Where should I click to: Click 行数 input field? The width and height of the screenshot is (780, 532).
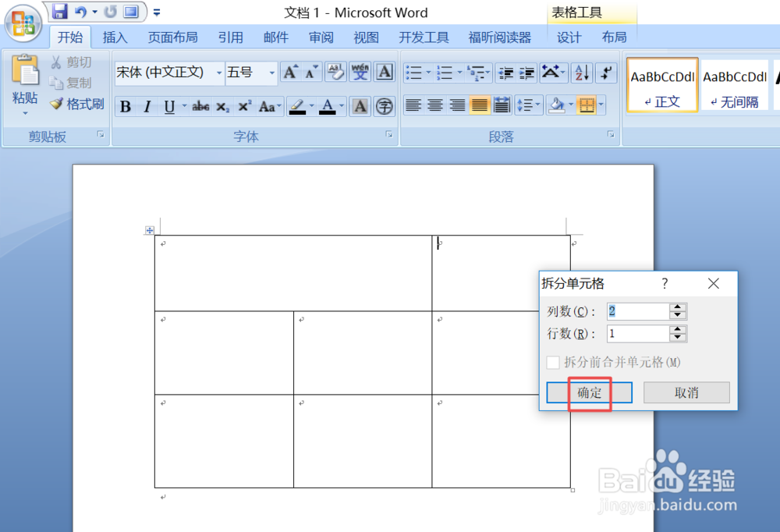click(x=638, y=333)
